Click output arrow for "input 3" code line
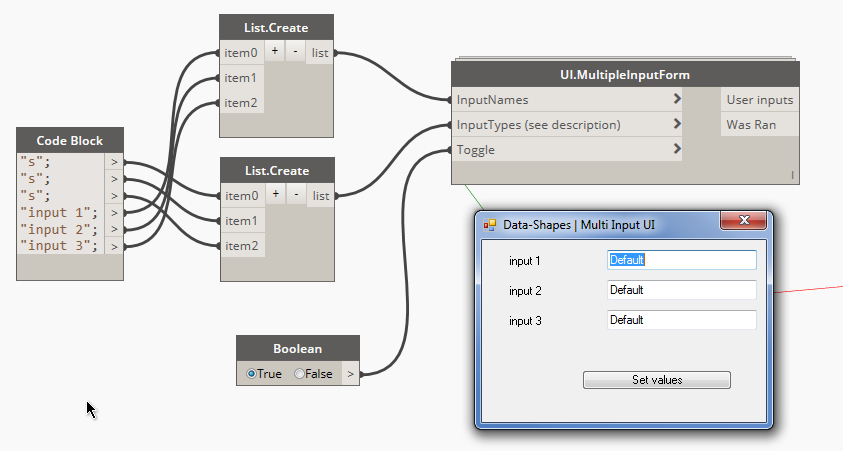The height and width of the screenshot is (451, 843). [114, 246]
